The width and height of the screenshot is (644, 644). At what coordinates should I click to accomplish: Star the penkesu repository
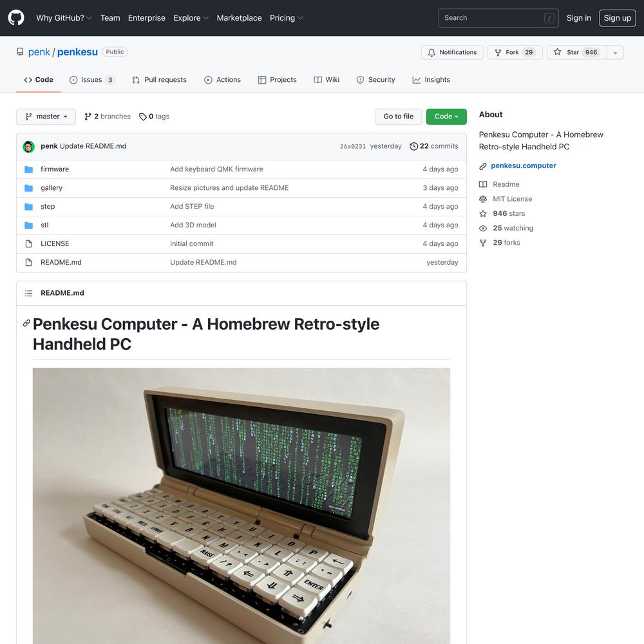coord(577,53)
